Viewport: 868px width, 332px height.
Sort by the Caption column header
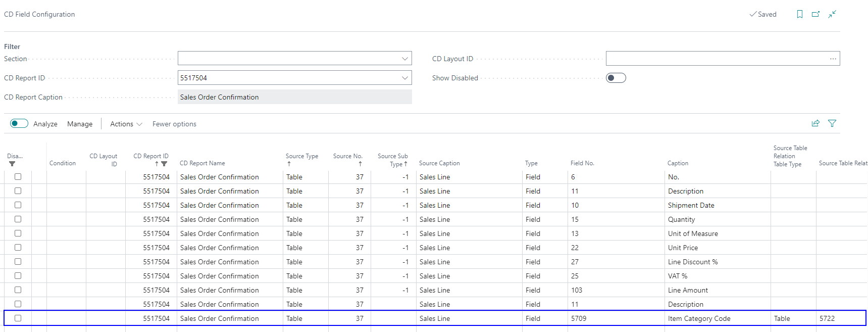coord(678,163)
